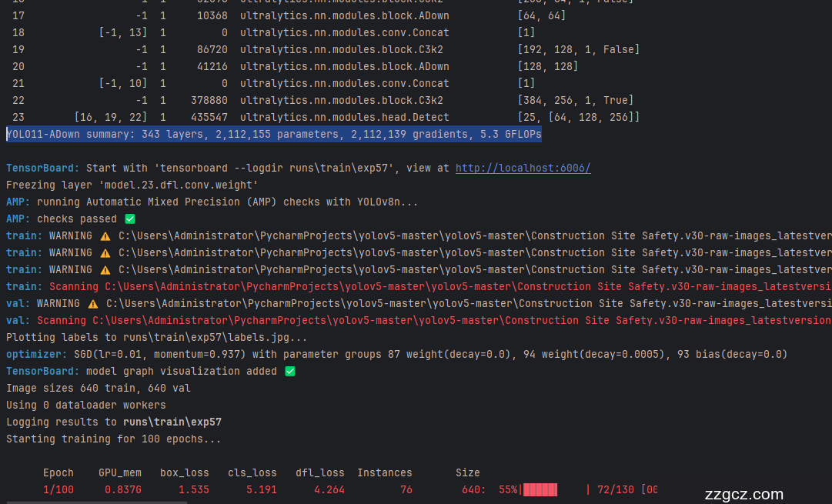Click the warning icon on the val line
The image size is (832, 504).
(x=92, y=303)
